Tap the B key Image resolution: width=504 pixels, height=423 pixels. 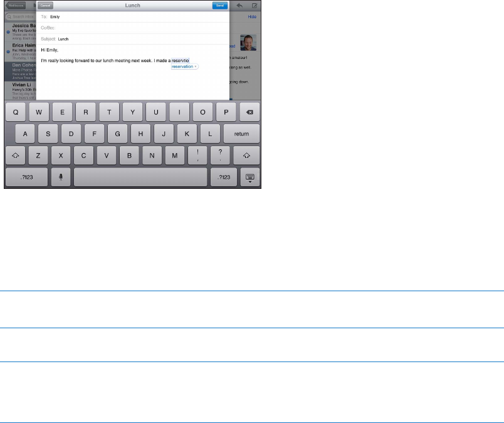129,156
